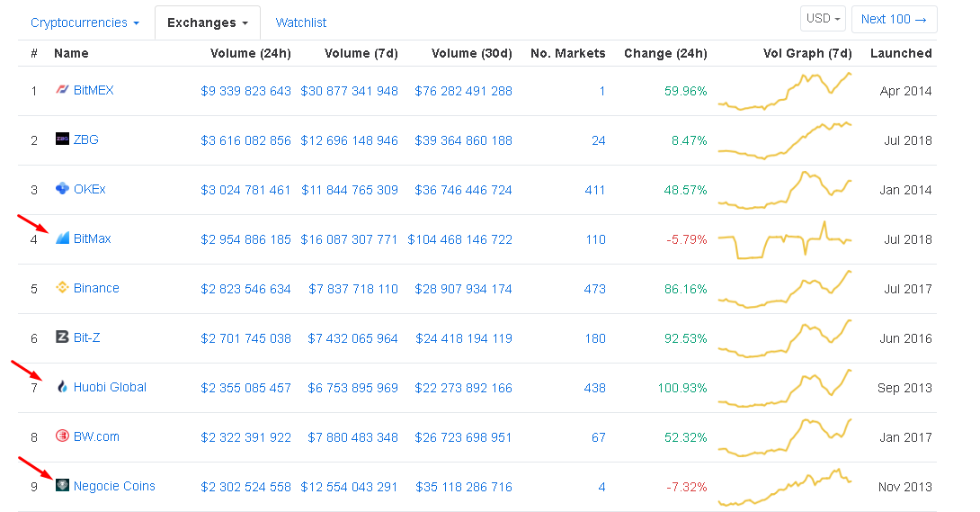The image size is (980, 512).
Task: Click the Binance exchange logo icon
Action: 62,288
